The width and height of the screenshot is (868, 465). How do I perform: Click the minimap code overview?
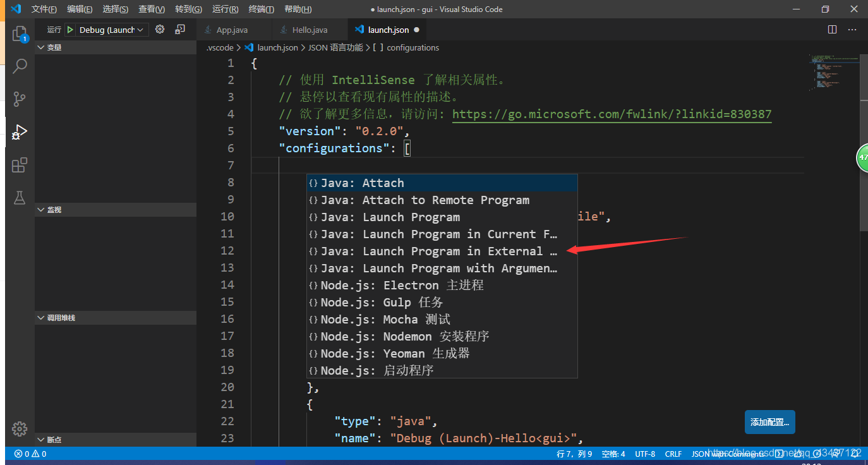[x=833, y=73]
